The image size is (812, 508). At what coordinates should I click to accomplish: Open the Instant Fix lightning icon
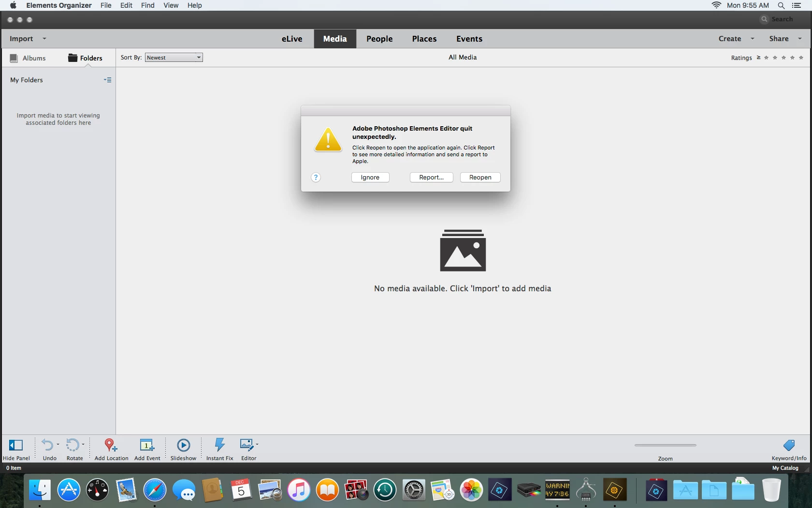[220, 445]
